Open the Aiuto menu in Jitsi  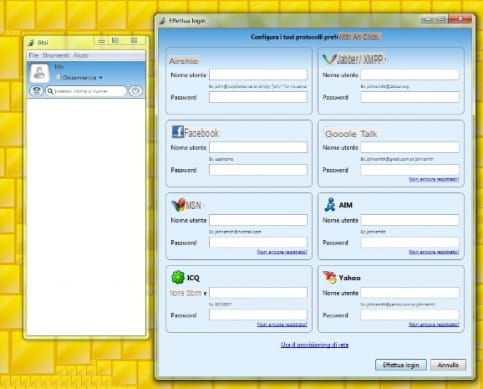pos(81,55)
